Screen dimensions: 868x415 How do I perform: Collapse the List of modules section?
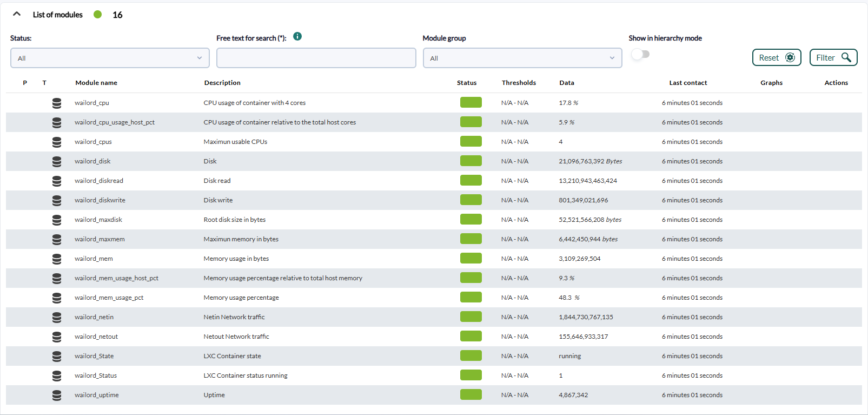coord(17,15)
